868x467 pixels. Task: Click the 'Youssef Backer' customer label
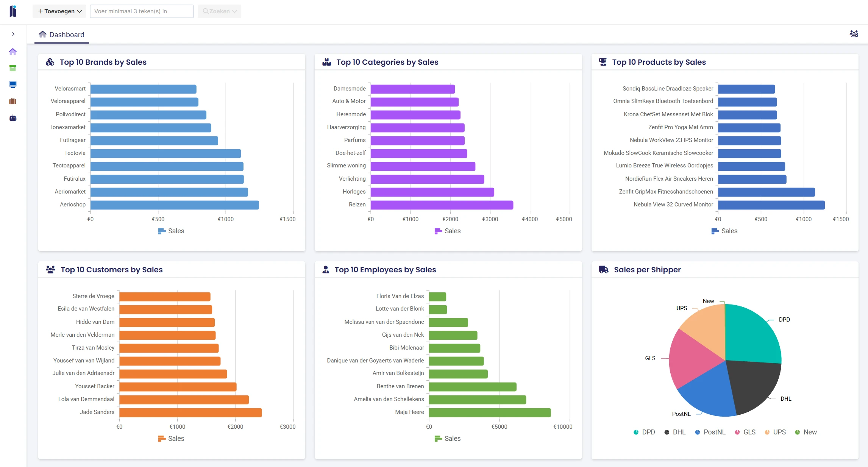pos(95,386)
